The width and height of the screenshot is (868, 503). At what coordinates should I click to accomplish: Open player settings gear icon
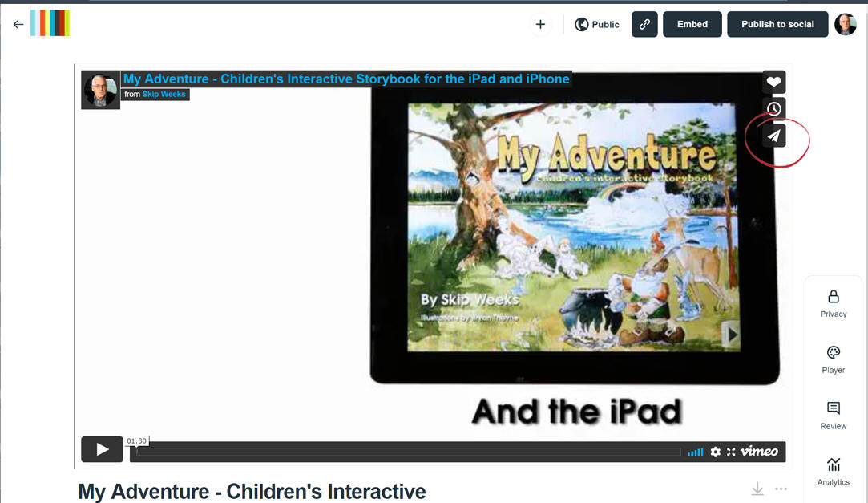(715, 452)
